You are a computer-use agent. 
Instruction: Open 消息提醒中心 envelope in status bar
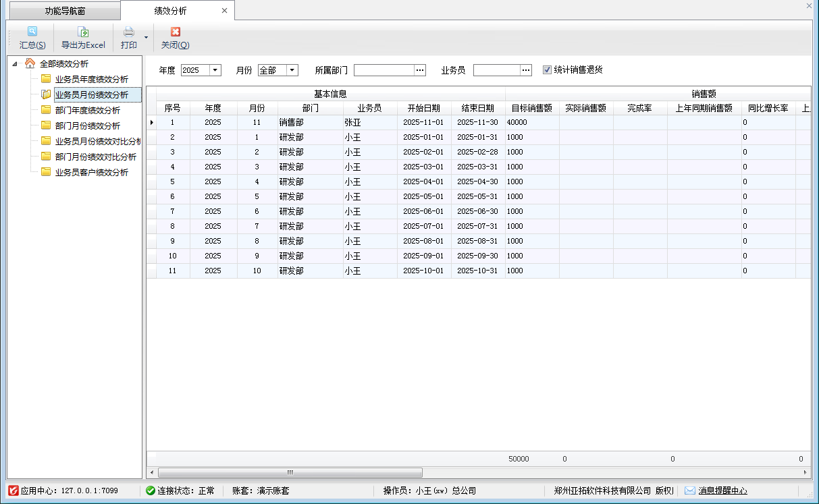pos(690,491)
